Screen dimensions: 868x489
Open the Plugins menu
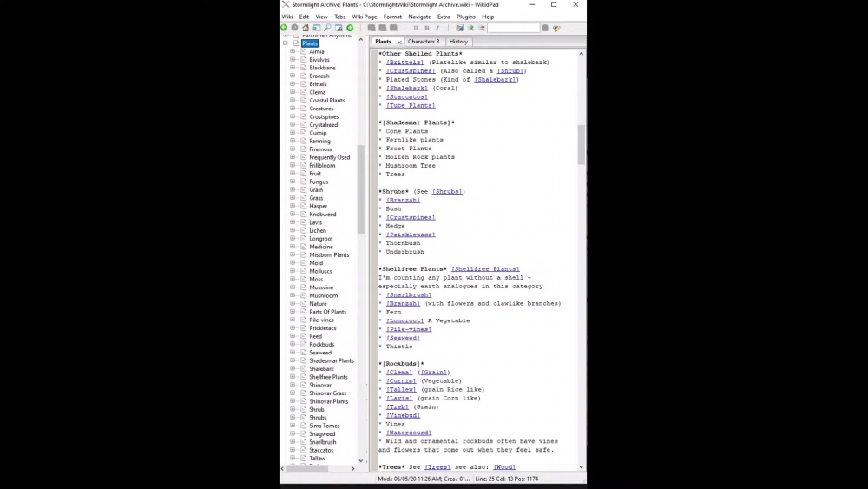point(465,17)
